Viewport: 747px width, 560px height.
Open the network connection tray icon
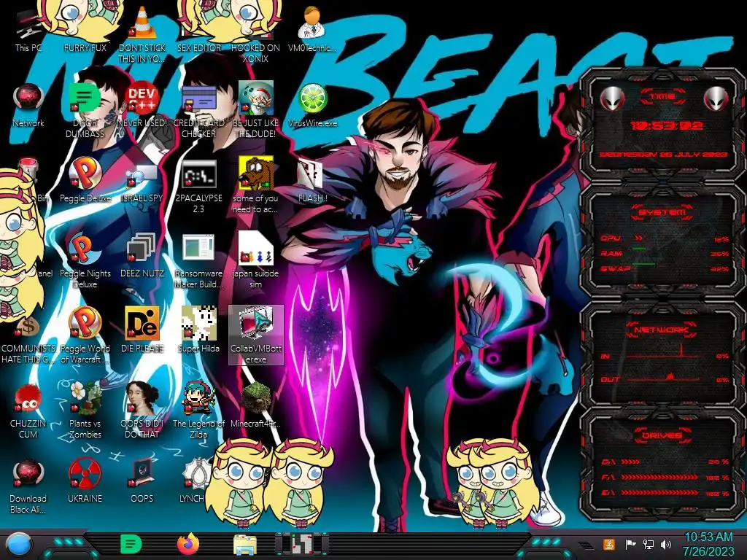[x=649, y=544]
